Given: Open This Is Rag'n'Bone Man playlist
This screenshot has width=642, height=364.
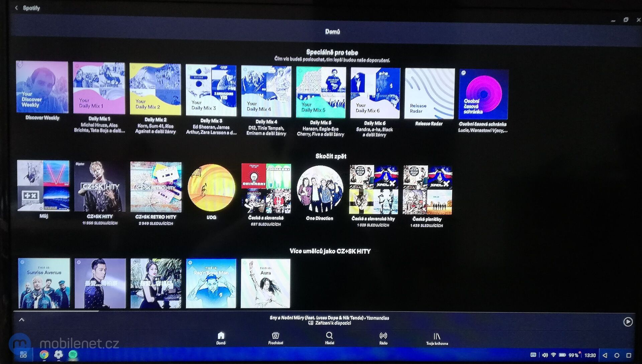Looking at the screenshot, I should (x=211, y=283).
